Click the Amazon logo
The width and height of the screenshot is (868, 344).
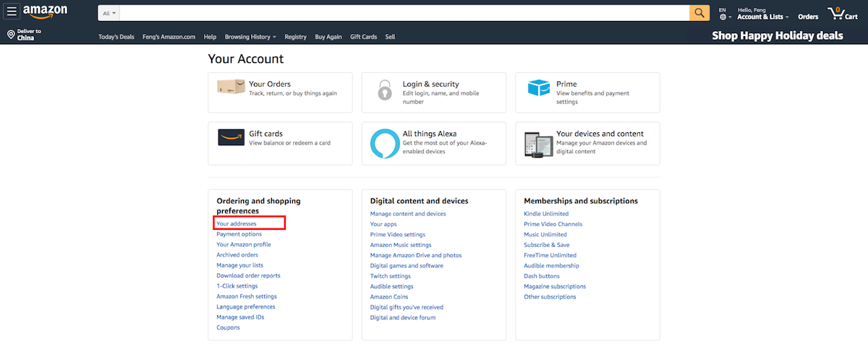[45, 12]
